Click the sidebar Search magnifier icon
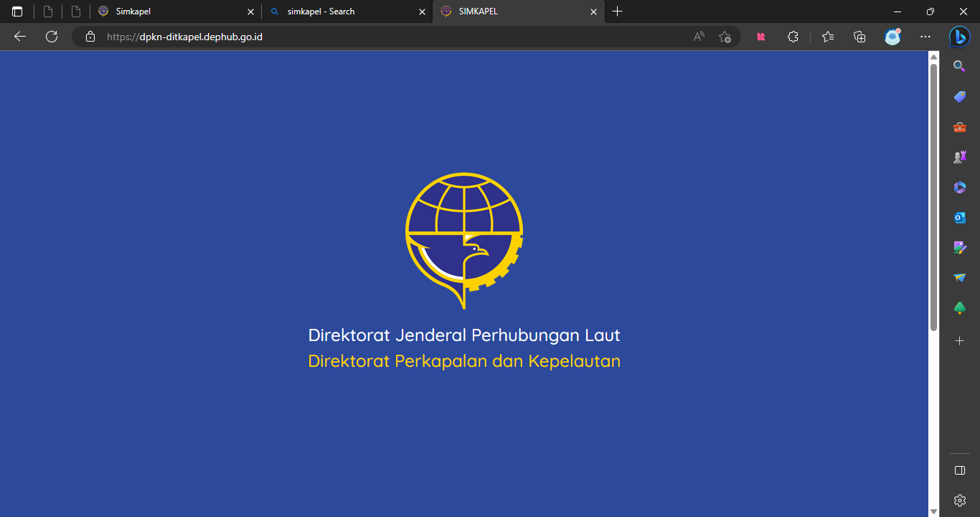 tap(959, 66)
